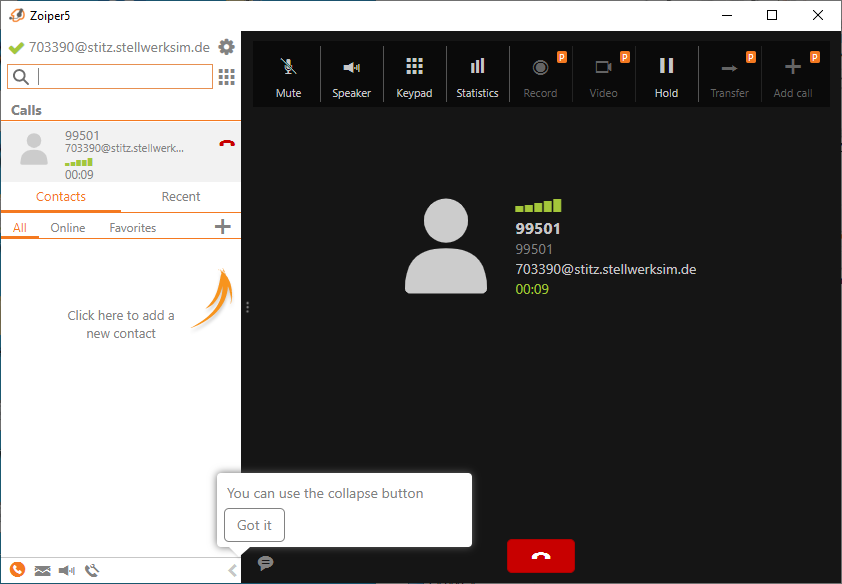Hang up with the large red button

(541, 556)
